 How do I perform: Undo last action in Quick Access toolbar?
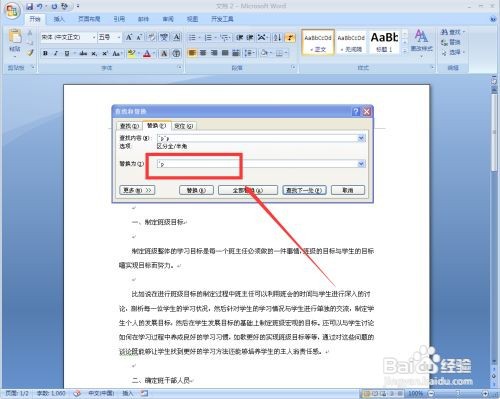[x=40, y=6]
